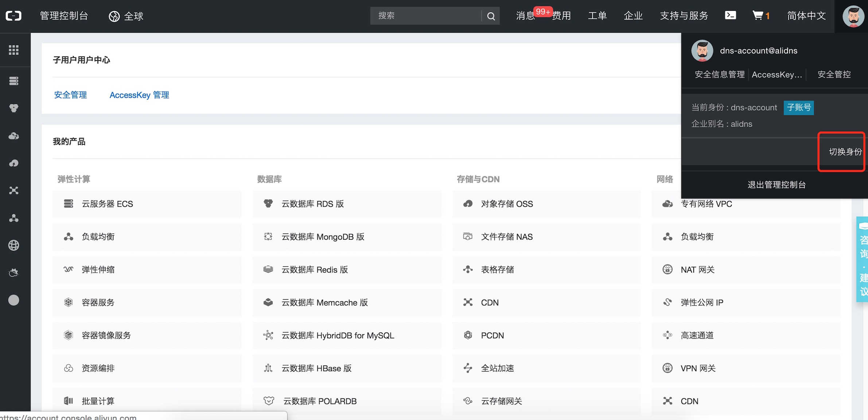
Task: Open RDS database icon in sidebar
Action: [x=14, y=108]
